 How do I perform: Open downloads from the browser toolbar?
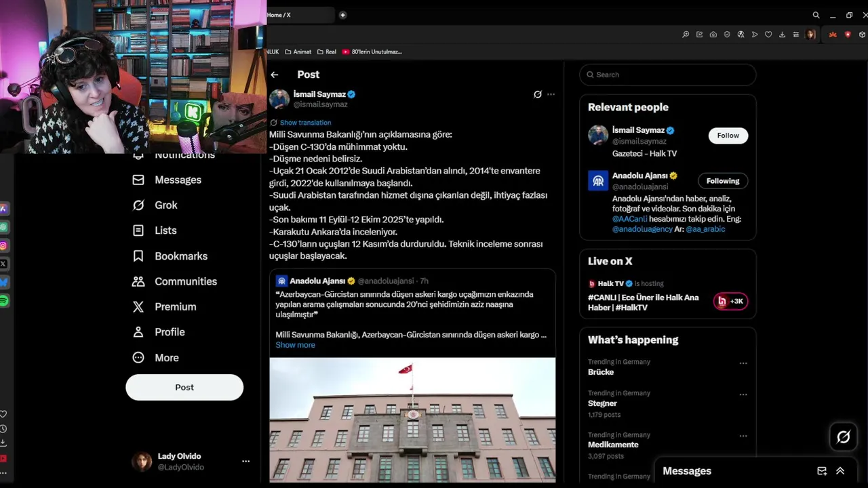pyautogui.click(x=782, y=35)
